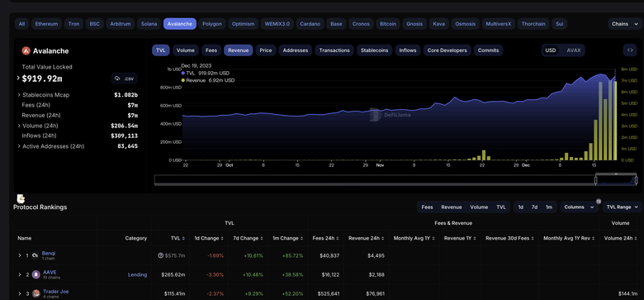Select the Sui chain tab

559,24
